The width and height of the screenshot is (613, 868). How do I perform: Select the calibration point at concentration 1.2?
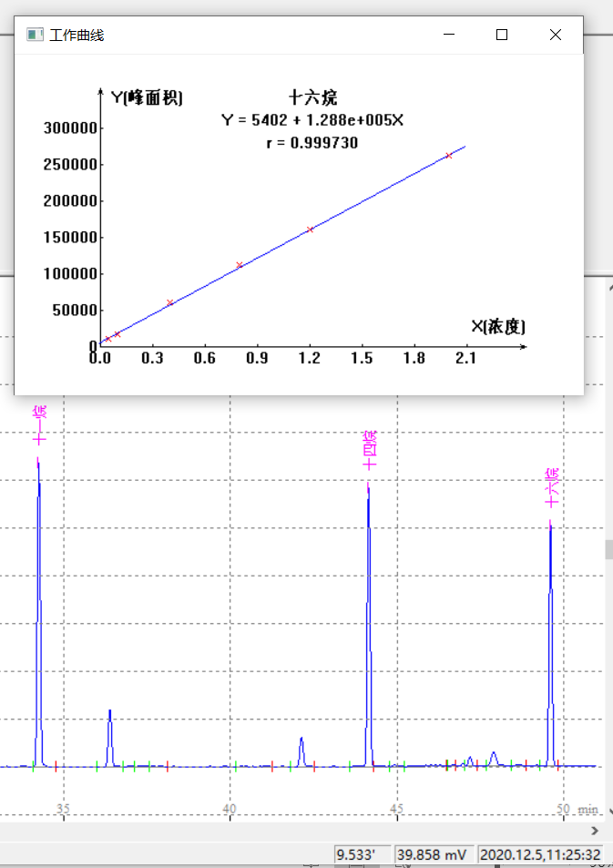click(311, 230)
